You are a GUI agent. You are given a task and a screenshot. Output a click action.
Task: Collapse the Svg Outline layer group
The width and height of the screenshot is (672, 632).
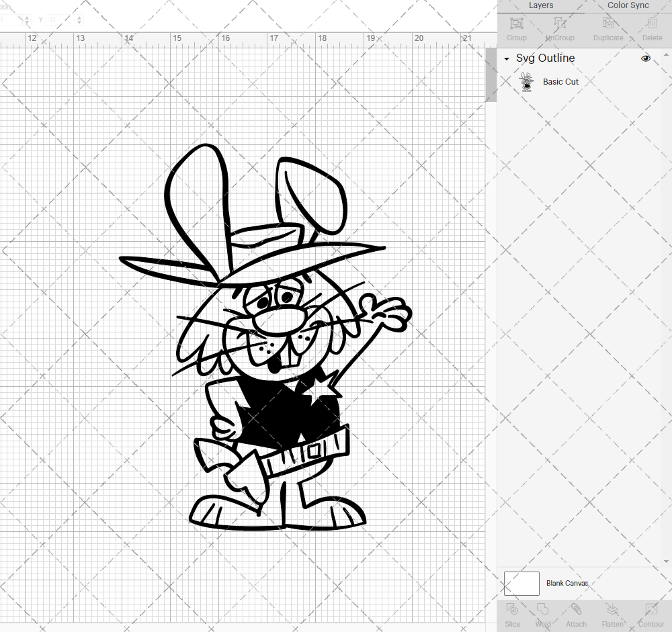(506, 58)
